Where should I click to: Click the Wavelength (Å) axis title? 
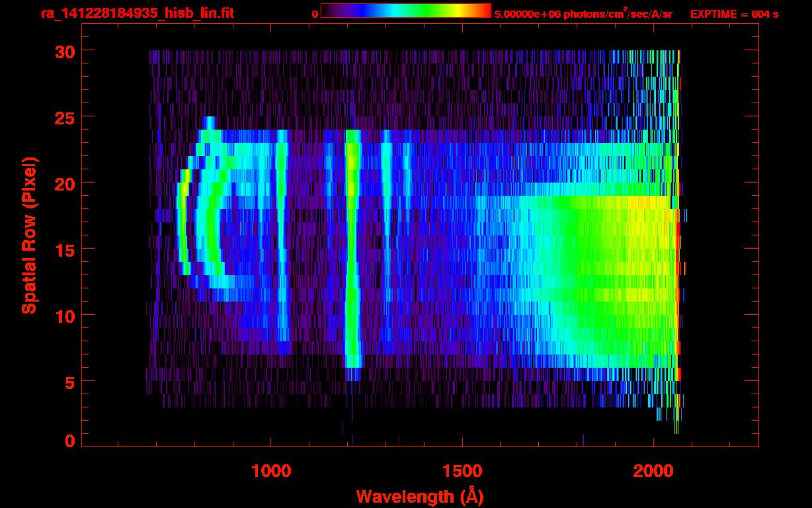(x=419, y=496)
